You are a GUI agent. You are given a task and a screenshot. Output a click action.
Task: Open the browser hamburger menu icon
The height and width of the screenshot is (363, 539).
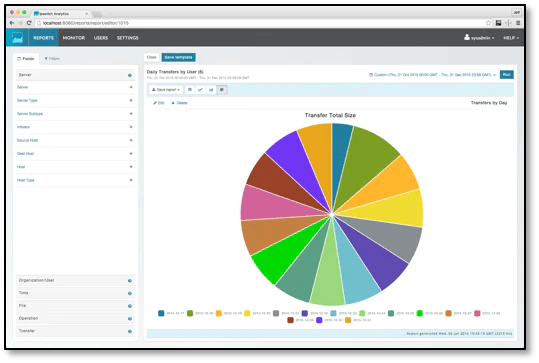[518, 23]
